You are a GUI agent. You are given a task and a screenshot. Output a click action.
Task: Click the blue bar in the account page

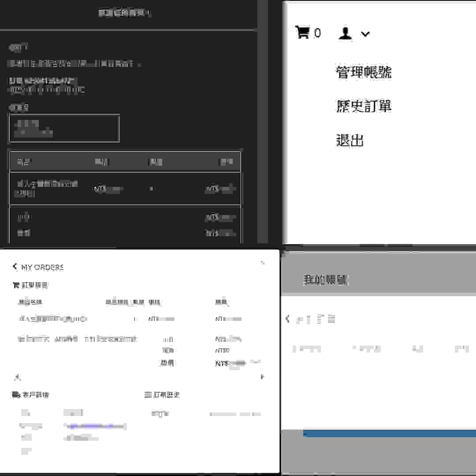(x=390, y=434)
